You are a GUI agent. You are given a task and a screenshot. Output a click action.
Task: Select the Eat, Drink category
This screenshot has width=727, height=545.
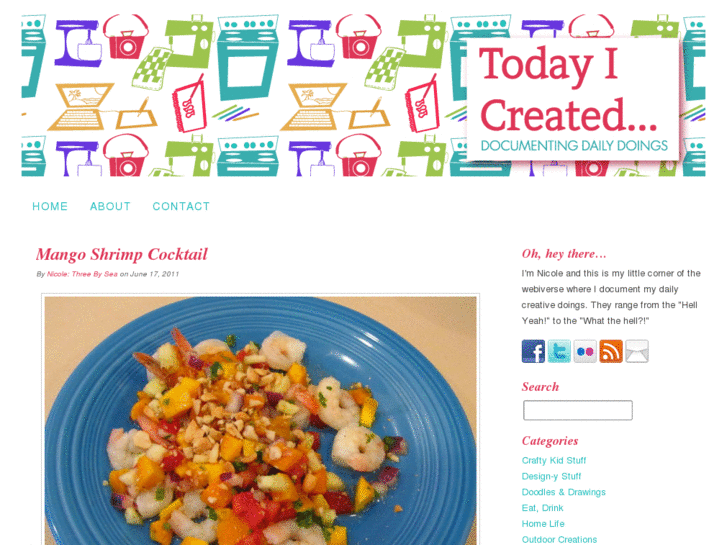point(542,508)
